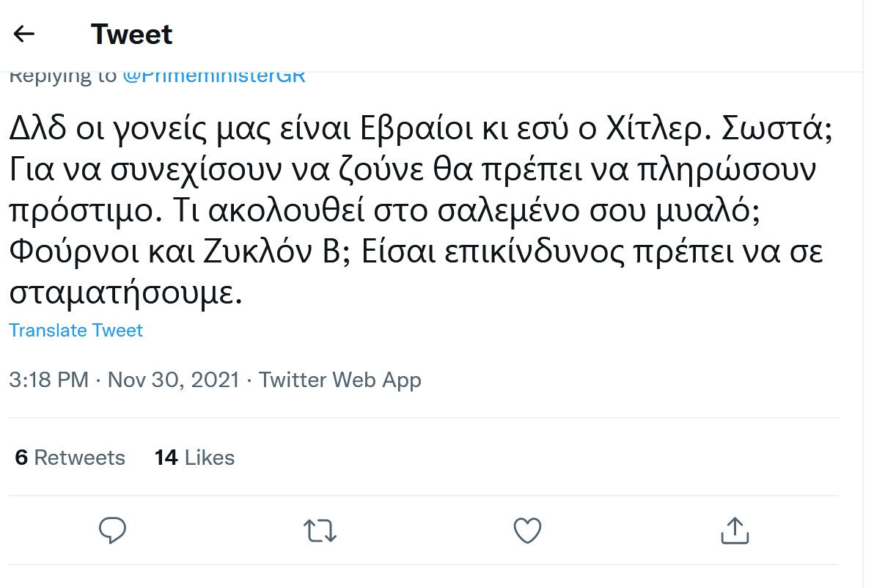Click the Nov 30, 2021 date
The width and height of the screenshot is (874, 588).
(174, 380)
